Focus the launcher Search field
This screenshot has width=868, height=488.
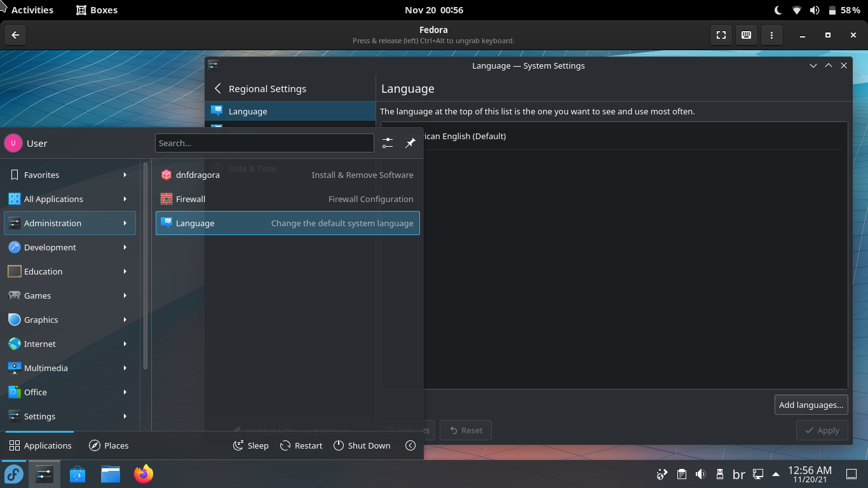click(x=264, y=143)
